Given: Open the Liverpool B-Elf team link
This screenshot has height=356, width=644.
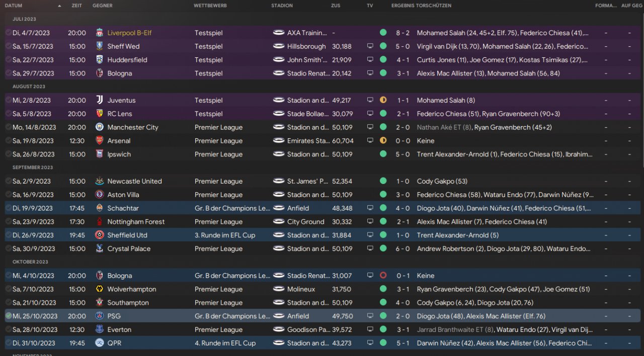Looking at the screenshot, I should 129,33.
